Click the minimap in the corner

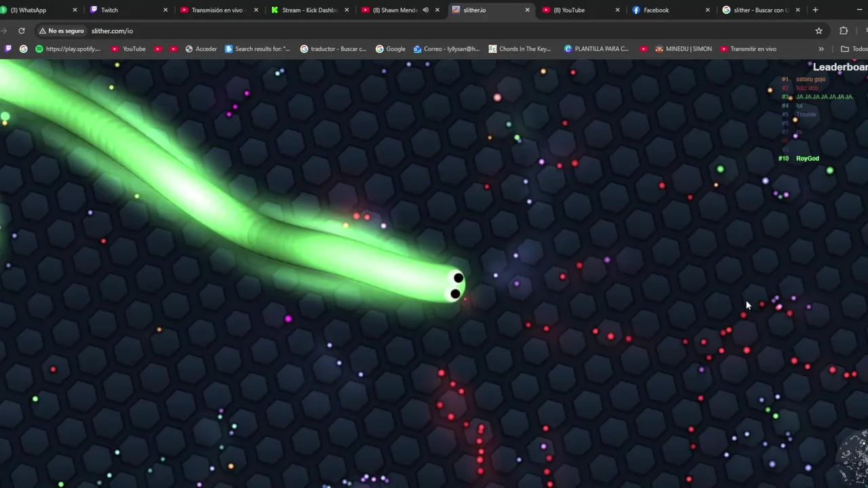(x=852, y=457)
